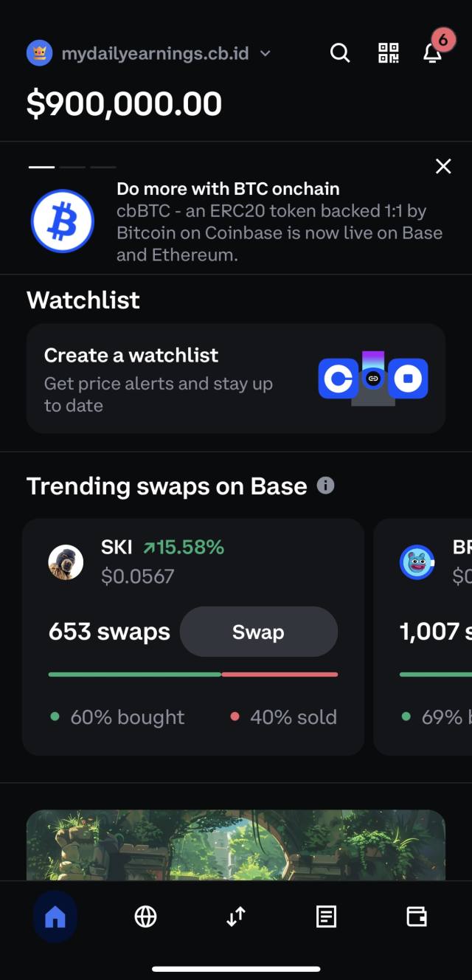Dismiss the cbBTC promo banner
The image size is (472, 980).
pos(443,166)
